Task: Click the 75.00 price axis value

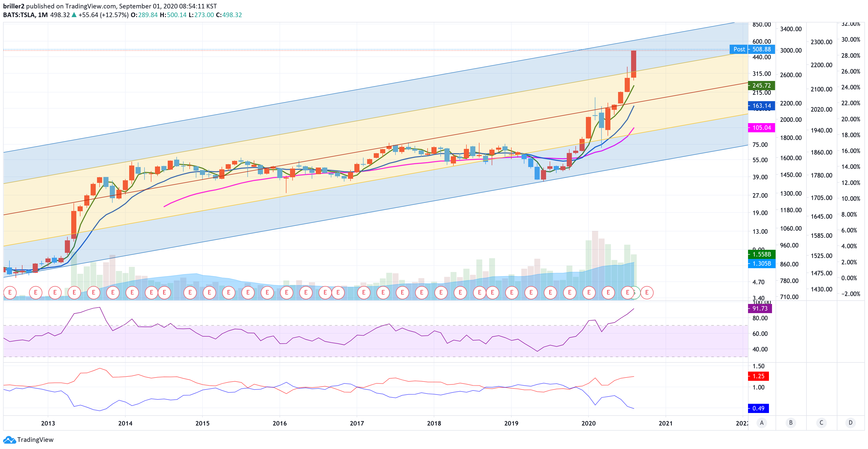Action: [760, 145]
